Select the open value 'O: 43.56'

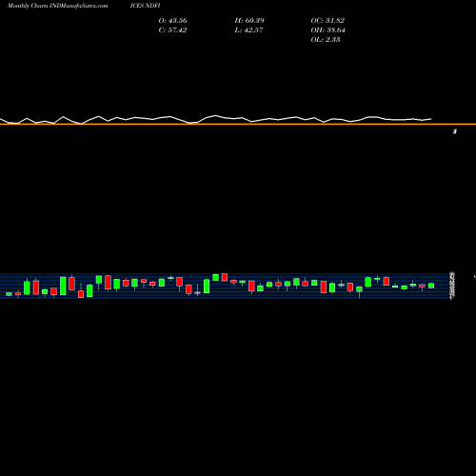172,21
